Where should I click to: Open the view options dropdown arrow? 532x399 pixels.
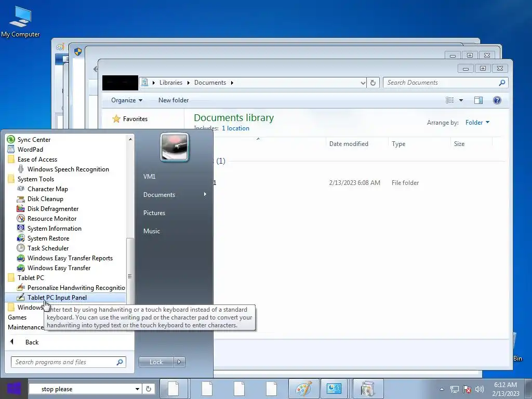click(461, 100)
